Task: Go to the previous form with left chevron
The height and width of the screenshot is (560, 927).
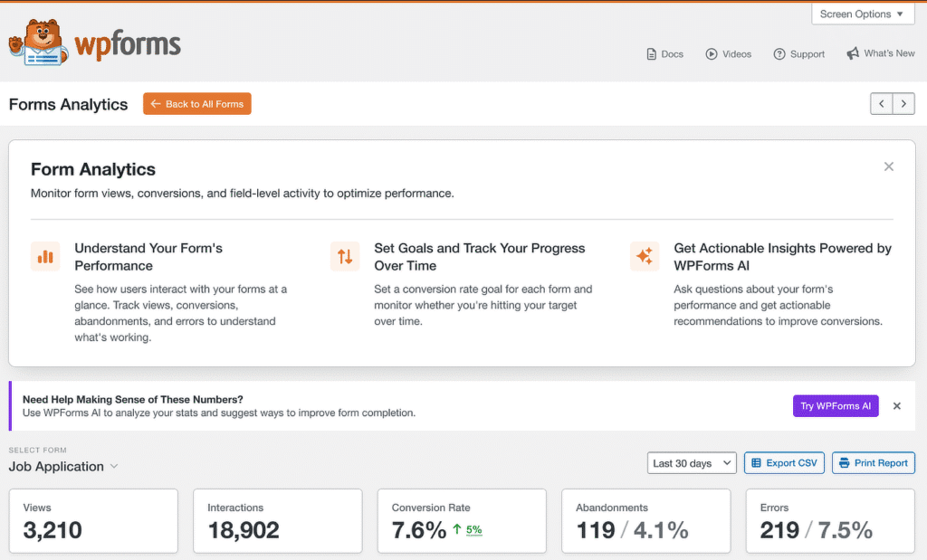Action: click(x=882, y=104)
